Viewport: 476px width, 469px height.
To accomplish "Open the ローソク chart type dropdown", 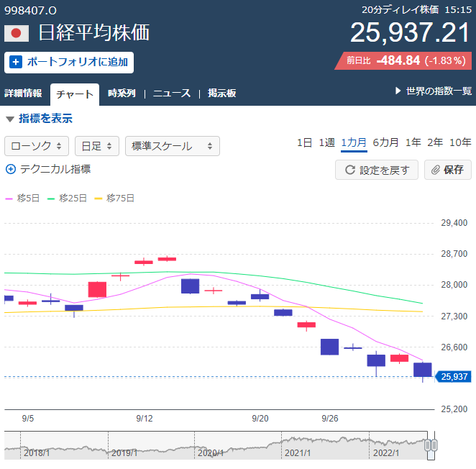I will (37, 146).
